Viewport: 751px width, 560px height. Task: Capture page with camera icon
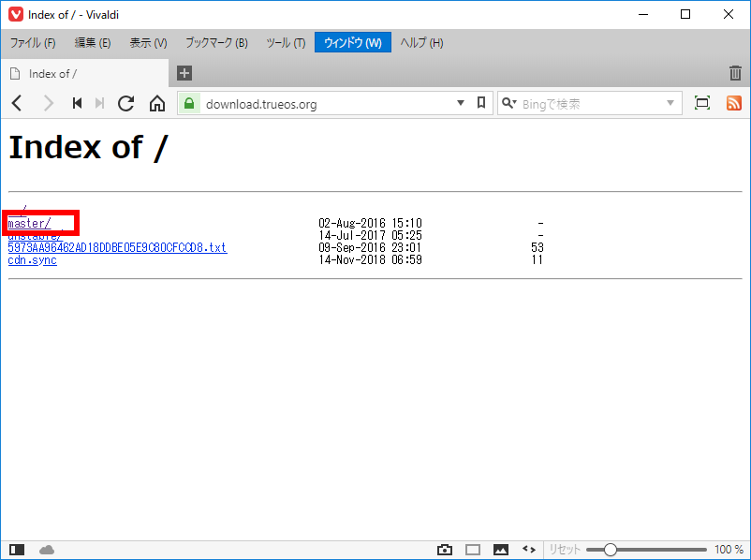pos(445,550)
